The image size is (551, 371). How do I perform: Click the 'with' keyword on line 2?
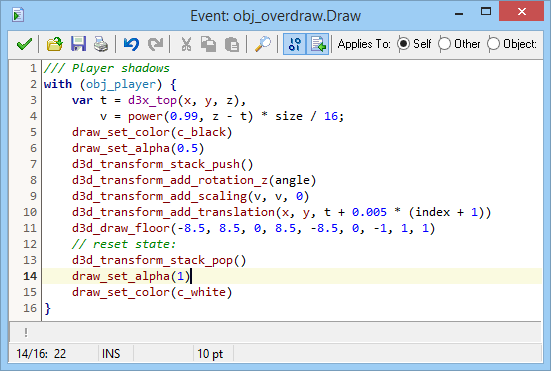pyautogui.click(x=58, y=84)
